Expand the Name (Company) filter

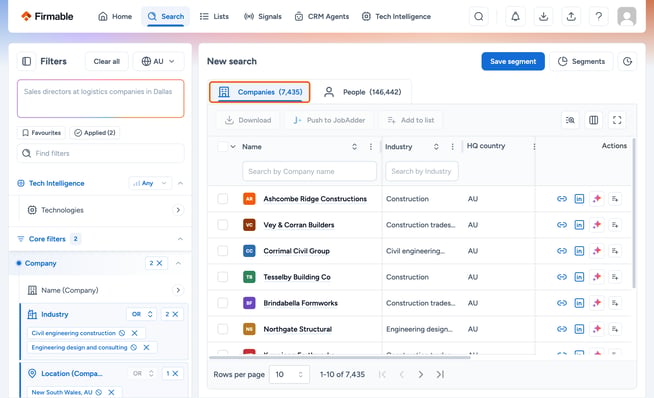pyautogui.click(x=178, y=290)
